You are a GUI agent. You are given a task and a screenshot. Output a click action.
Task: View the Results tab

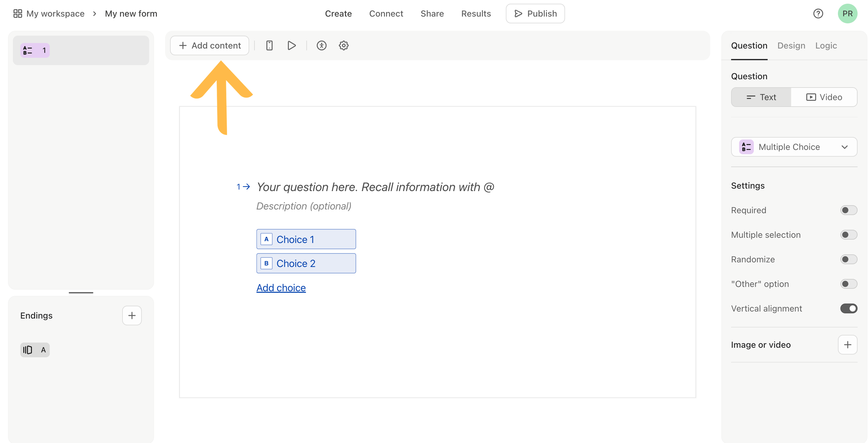(475, 14)
